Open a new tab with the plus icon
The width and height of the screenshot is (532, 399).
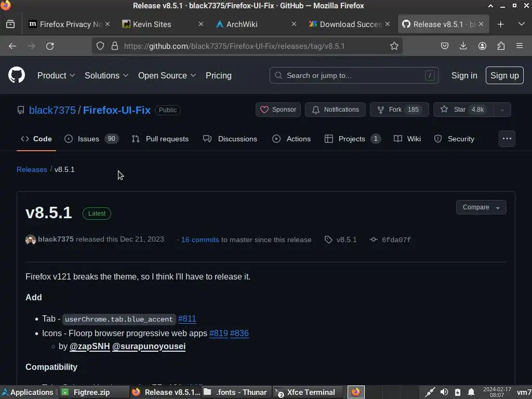500,24
